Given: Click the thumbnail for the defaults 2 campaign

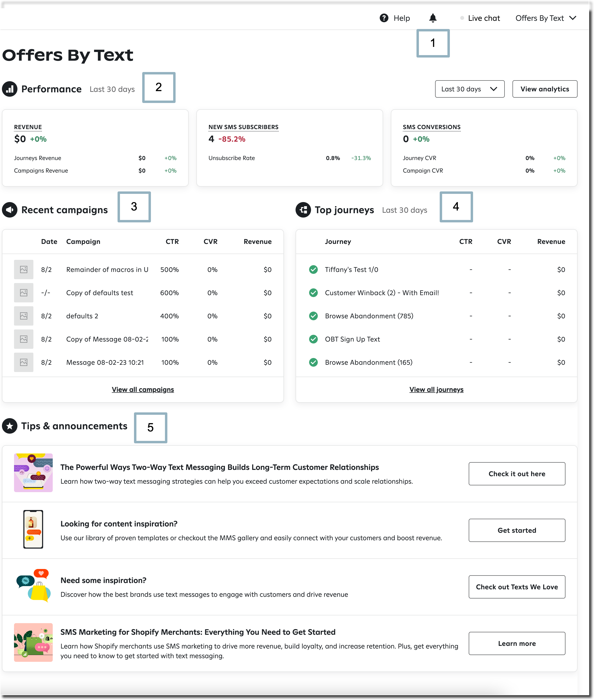Looking at the screenshot, I should pyautogui.click(x=23, y=316).
